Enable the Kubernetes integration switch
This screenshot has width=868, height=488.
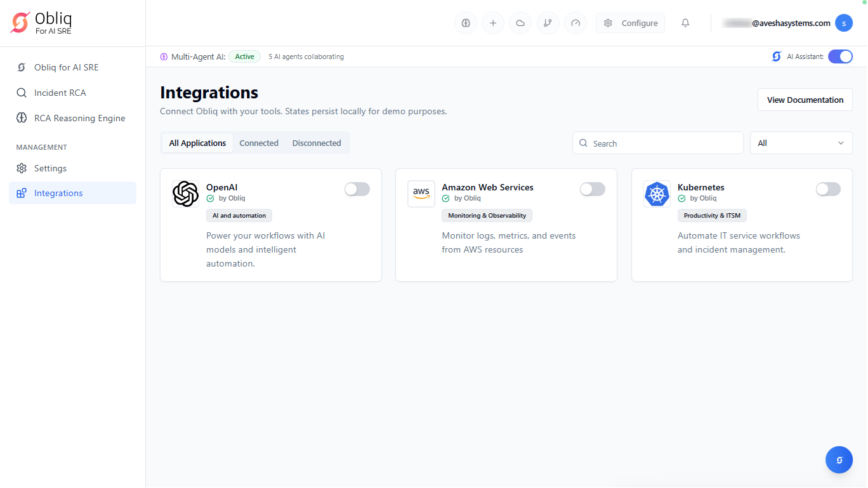(x=828, y=189)
